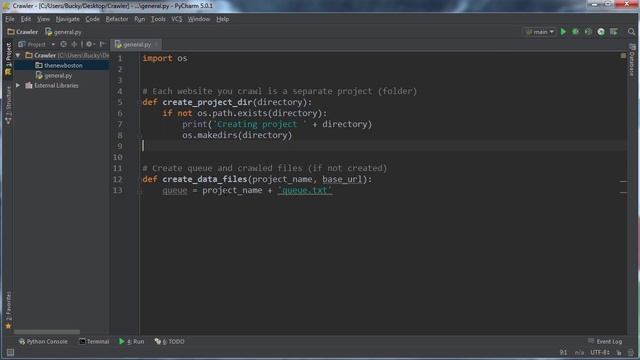Open Project panel gear settings icon
640x360 pixels.
tap(89, 44)
